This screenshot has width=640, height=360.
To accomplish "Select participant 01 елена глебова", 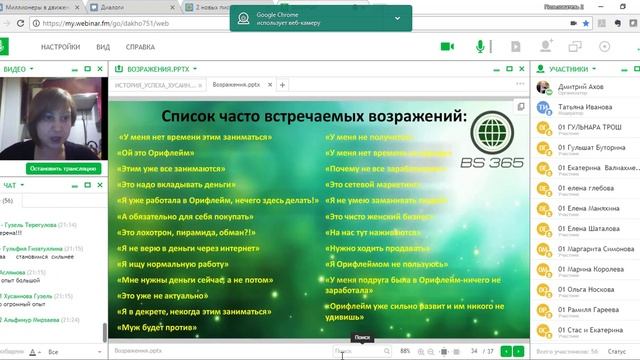I will [585, 189].
